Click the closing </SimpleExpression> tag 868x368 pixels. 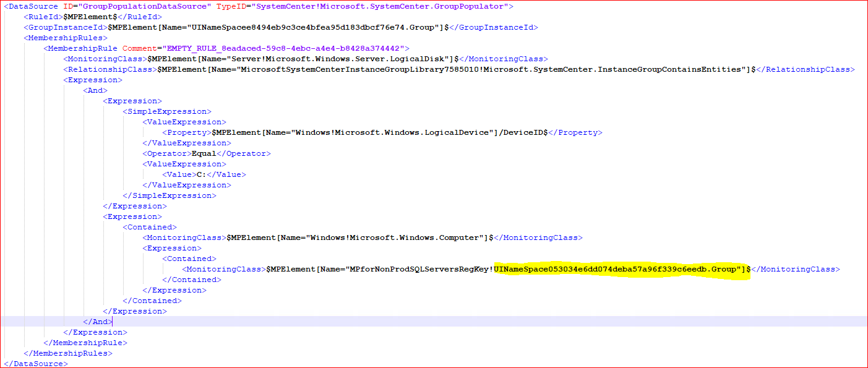(x=169, y=195)
